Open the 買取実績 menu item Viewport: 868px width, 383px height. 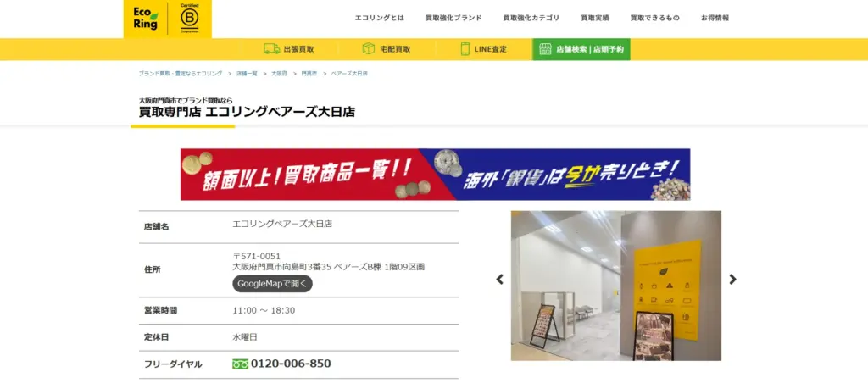coord(594,18)
